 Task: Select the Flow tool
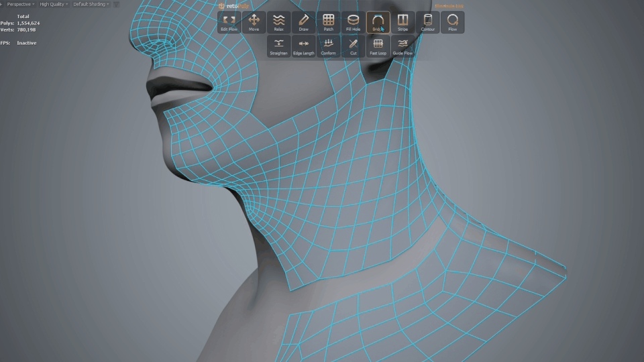click(x=453, y=22)
